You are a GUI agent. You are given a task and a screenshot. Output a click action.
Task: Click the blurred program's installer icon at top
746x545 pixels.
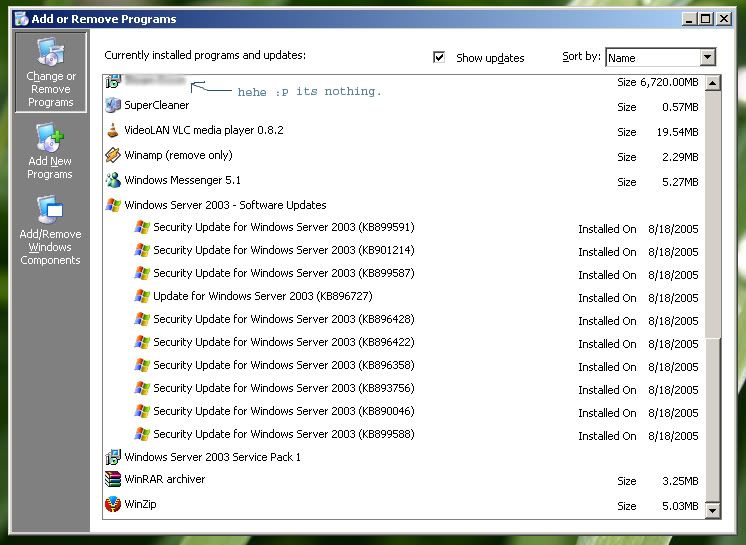point(113,82)
